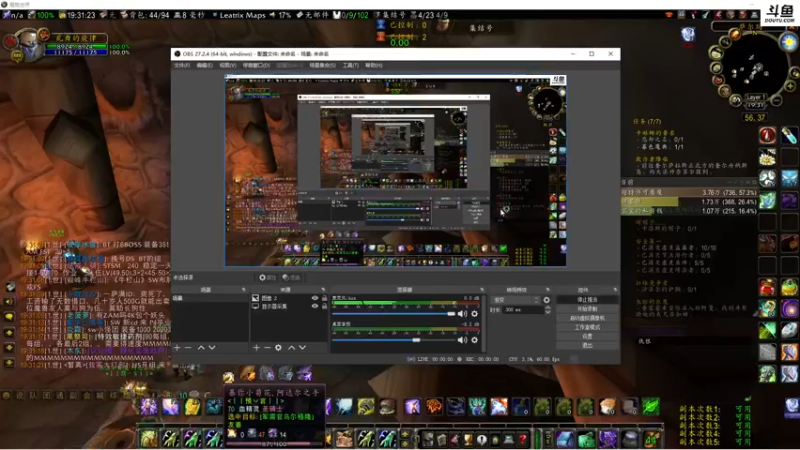Viewport: 800px width, 450px height.
Task: Click the 属性 properties button below the preview
Action: pos(267,278)
